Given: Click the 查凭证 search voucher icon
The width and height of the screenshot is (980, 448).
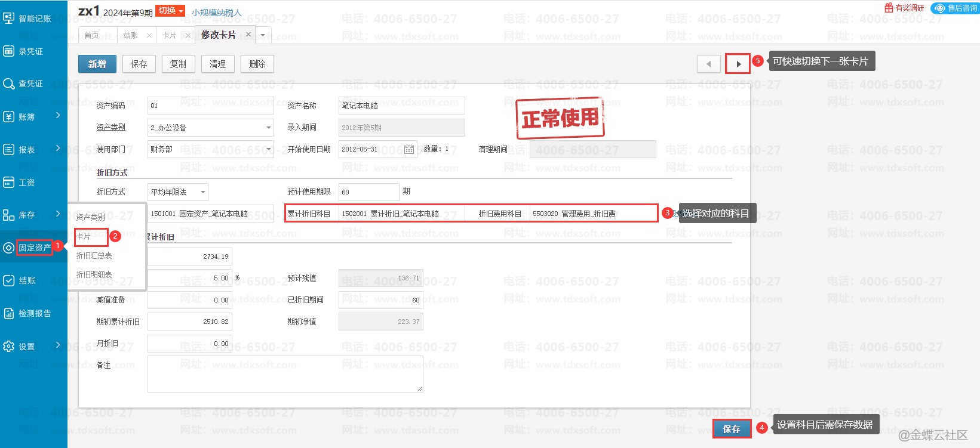Looking at the screenshot, I should coord(9,84).
